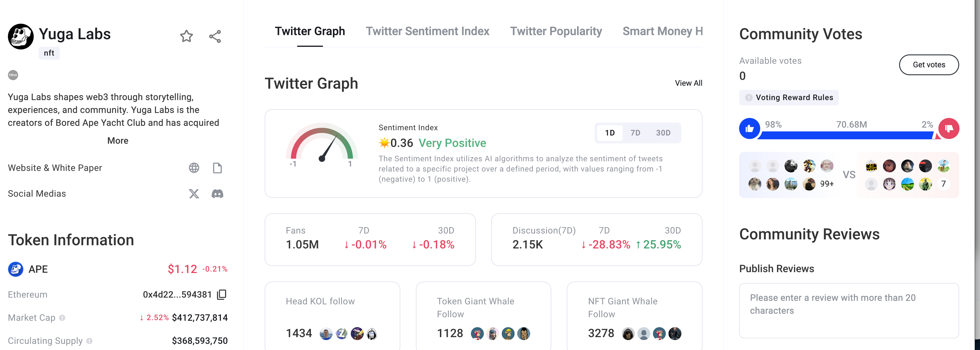The width and height of the screenshot is (980, 350).
Task: Switch to Twitter Sentiment Index tab
Action: click(427, 31)
